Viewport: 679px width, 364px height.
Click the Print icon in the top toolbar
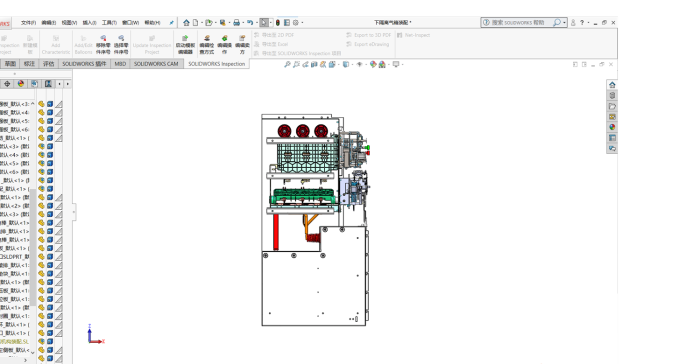pyautogui.click(x=236, y=23)
